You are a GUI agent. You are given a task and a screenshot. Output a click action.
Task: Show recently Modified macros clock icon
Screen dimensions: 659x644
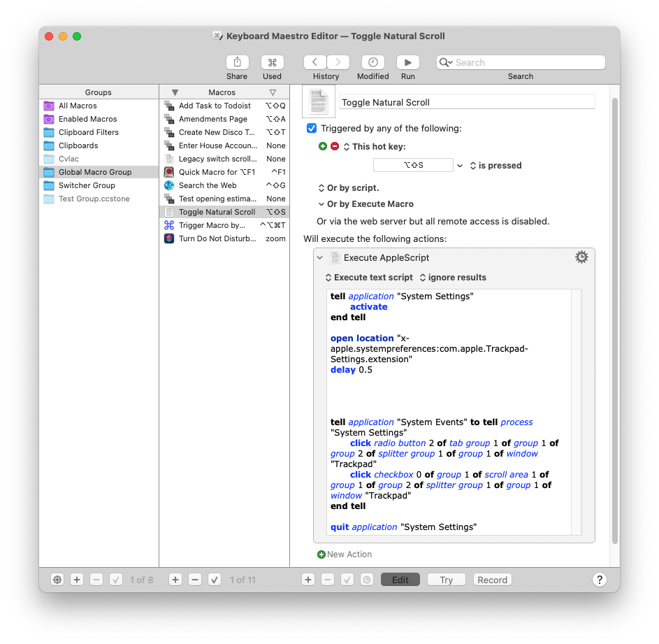372,62
